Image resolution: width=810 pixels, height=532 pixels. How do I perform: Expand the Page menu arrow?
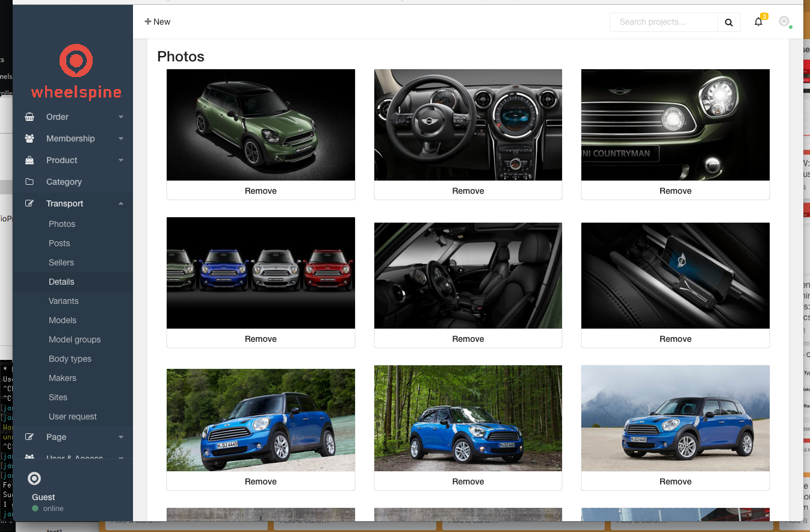[x=121, y=437]
